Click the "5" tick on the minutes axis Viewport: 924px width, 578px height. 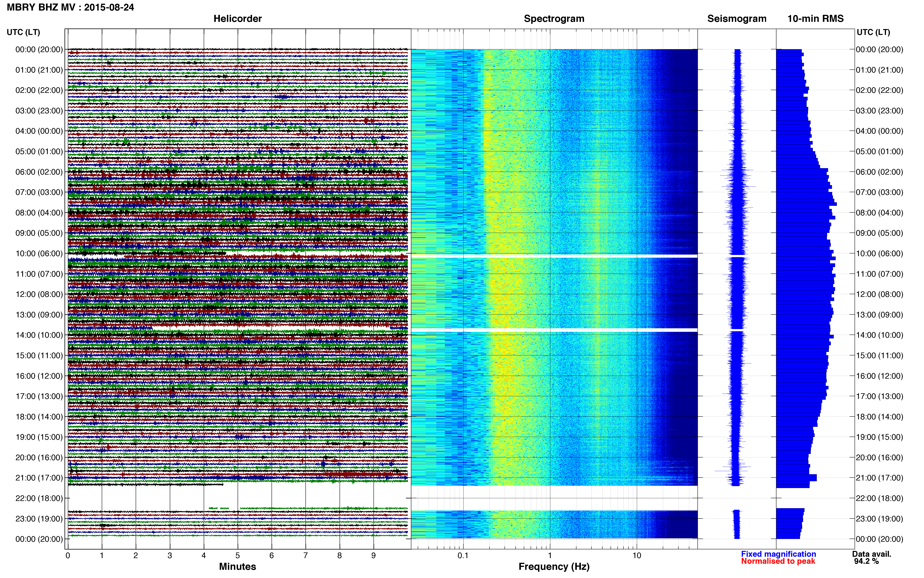[x=238, y=555]
